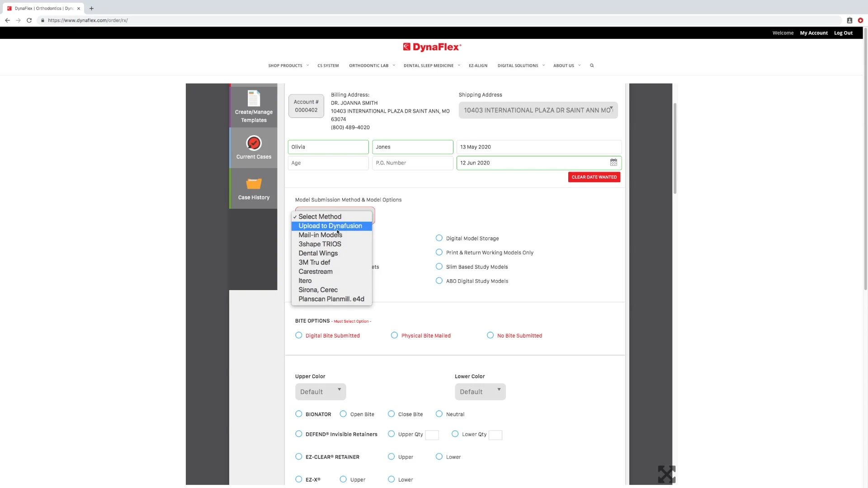Viewport: 868px width, 488px height.
Task: Click the page's vertical scrollbar
Action: pos(865,158)
